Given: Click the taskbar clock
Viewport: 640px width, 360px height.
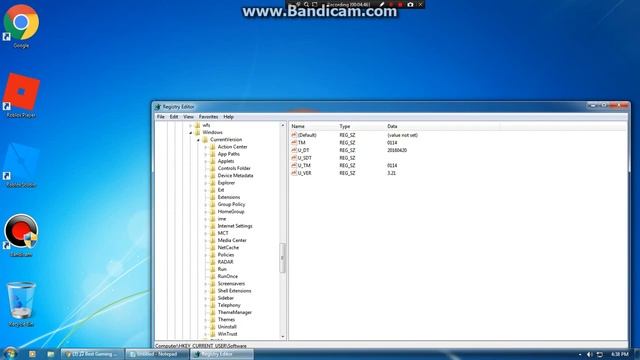Looking at the screenshot, I should tap(620, 354).
